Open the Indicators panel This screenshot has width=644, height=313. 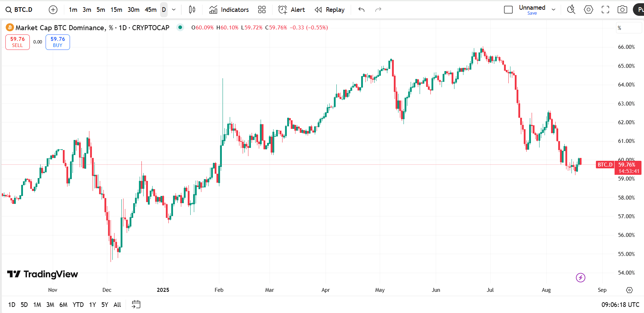229,10
